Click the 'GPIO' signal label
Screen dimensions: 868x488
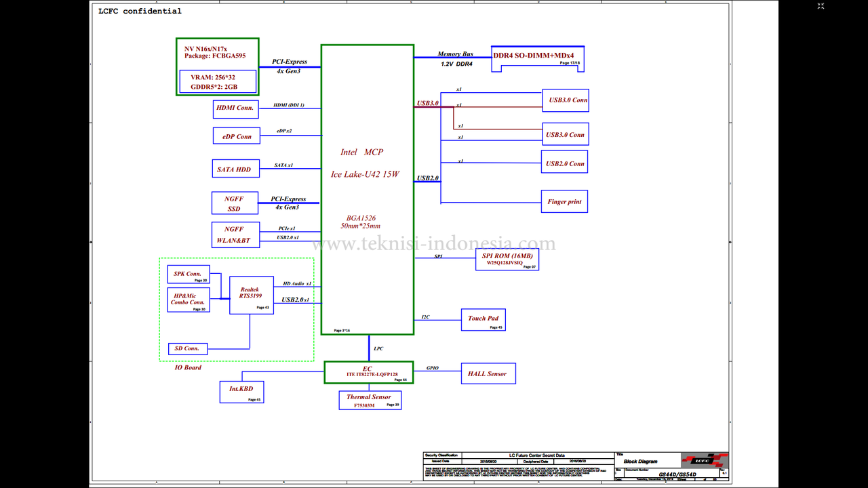click(433, 368)
